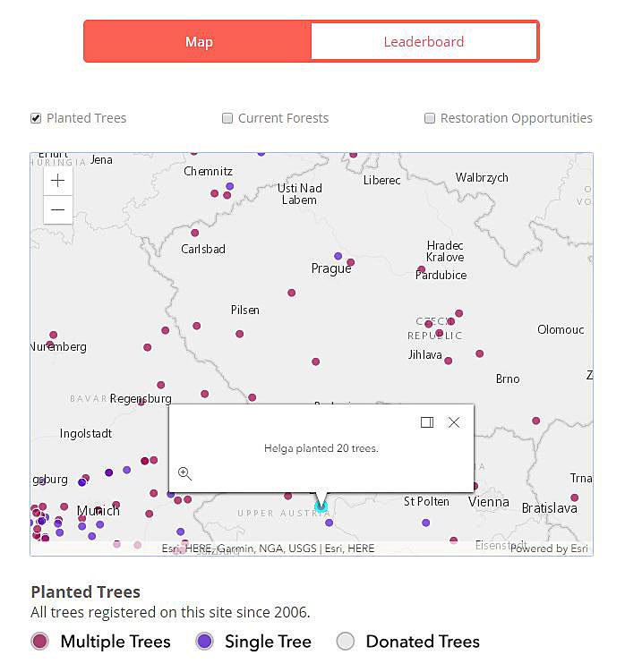The height and width of the screenshot is (672, 625).
Task: Click the Hradec Kralove city label
Action: click(445, 251)
